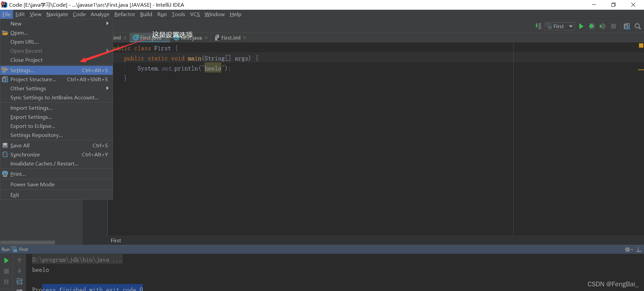This screenshot has height=291, width=644.
Task: Open the View menu
Action: pos(36,14)
